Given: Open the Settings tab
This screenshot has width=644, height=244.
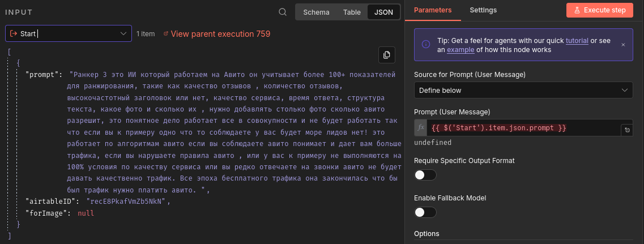Looking at the screenshot, I should 483,10.
